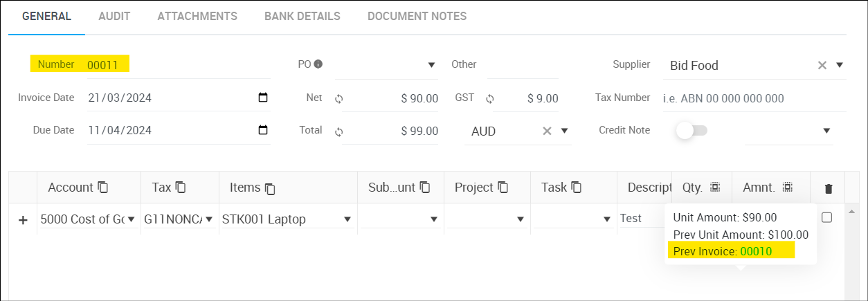Click the Description cell containing Test

pos(641,219)
